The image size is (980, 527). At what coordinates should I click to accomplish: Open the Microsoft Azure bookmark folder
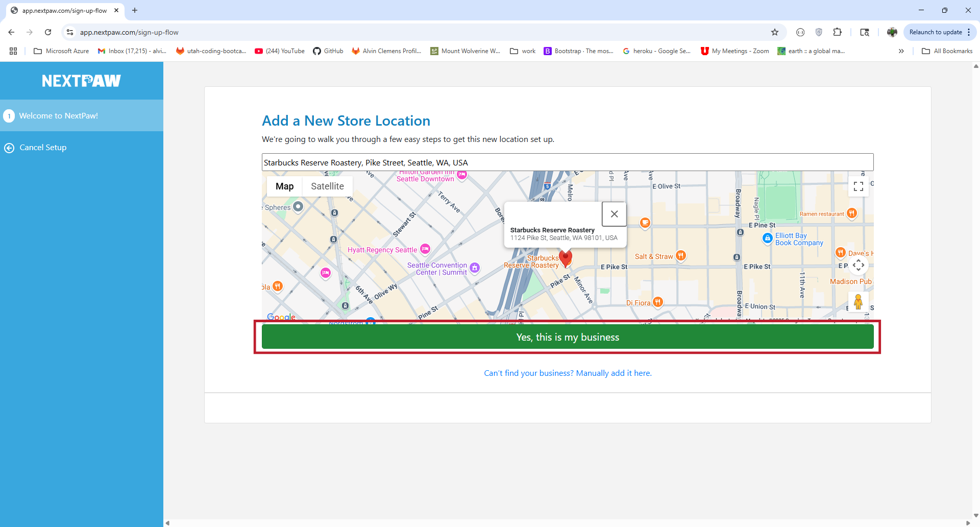[x=61, y=51]
